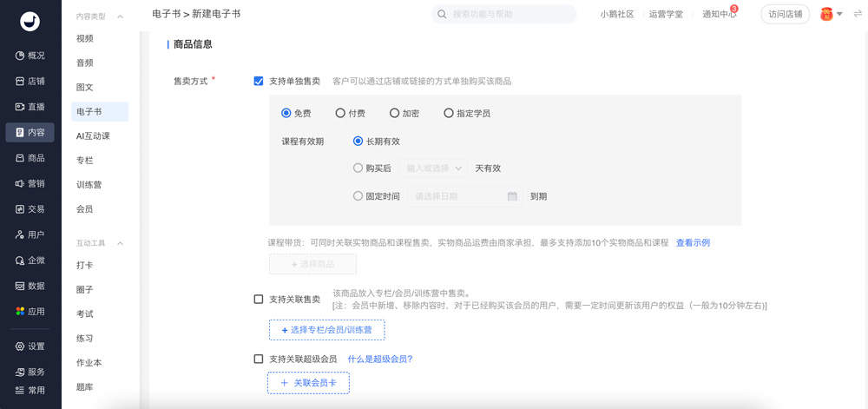
Task: Collapse the 互动工具 section
Action: click(120, 243)
